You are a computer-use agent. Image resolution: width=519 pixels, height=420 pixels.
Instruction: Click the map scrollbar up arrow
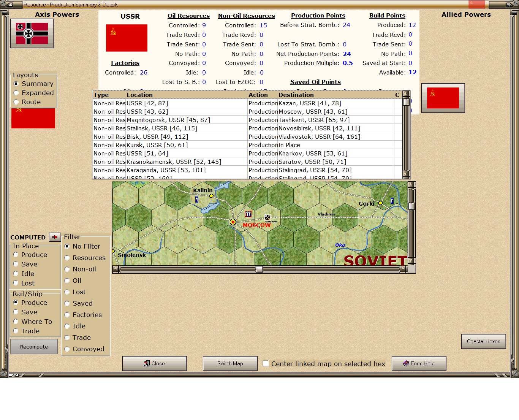411,185
